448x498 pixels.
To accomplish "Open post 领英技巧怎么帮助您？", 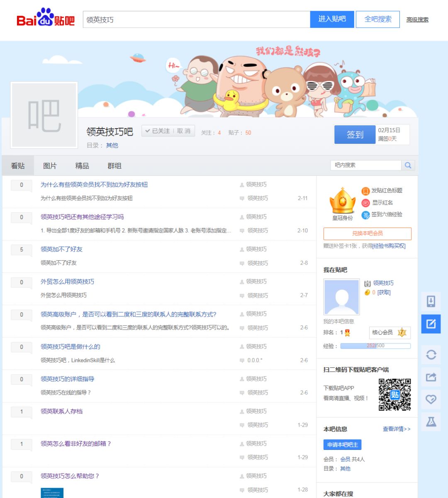I will [70, 476].
